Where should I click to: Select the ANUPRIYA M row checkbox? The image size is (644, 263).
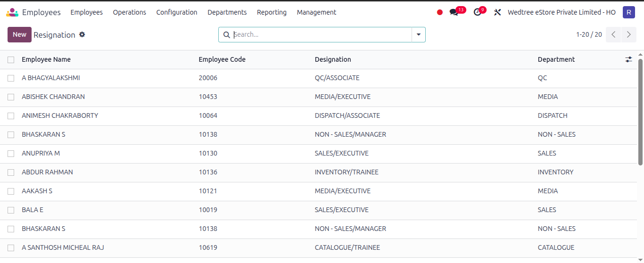[x=11, y=154]
